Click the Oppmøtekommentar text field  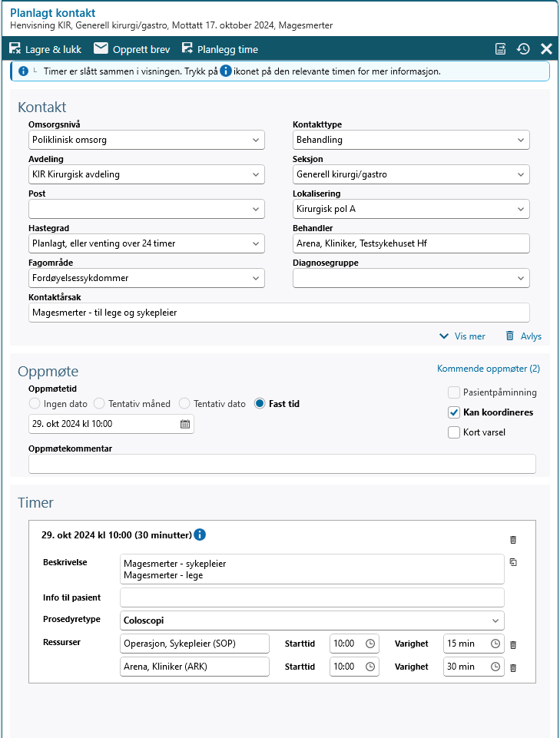coord(282,464)
